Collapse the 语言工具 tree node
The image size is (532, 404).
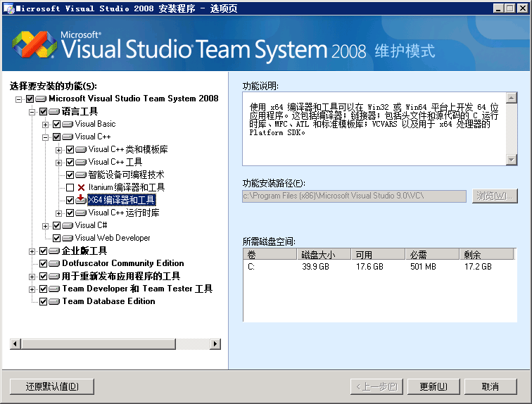click(32, 112)
